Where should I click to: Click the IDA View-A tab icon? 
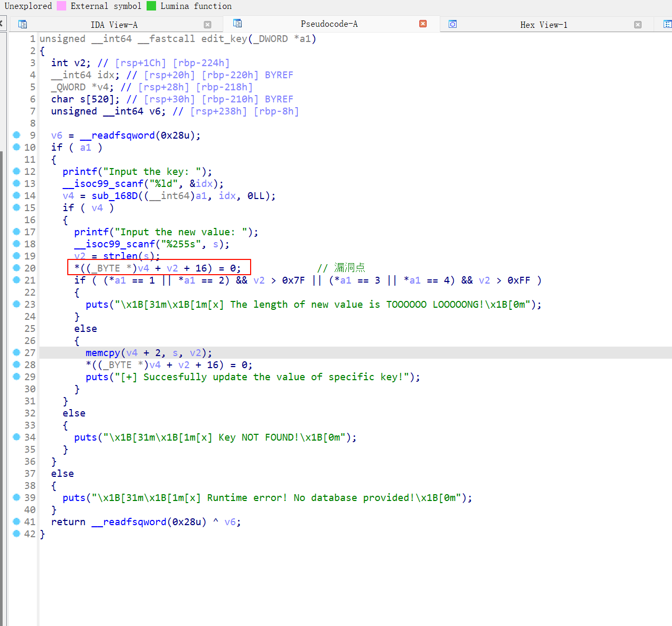[x=23, y=24]
